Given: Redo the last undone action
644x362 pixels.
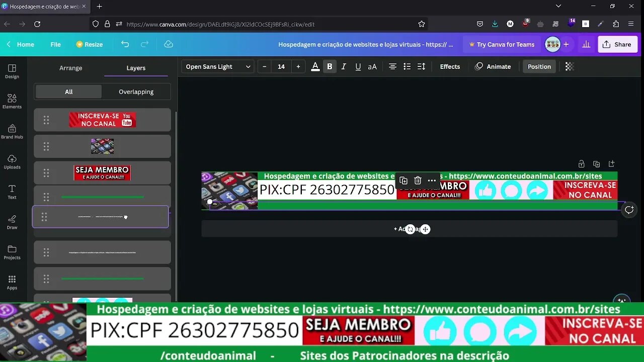Looking at the screenshot, I should tap(144, 44).
